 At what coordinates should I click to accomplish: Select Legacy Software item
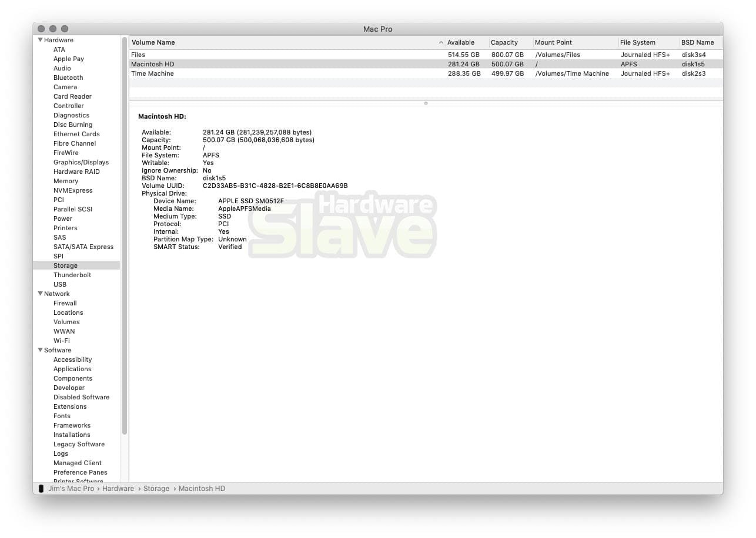(79, 444)
